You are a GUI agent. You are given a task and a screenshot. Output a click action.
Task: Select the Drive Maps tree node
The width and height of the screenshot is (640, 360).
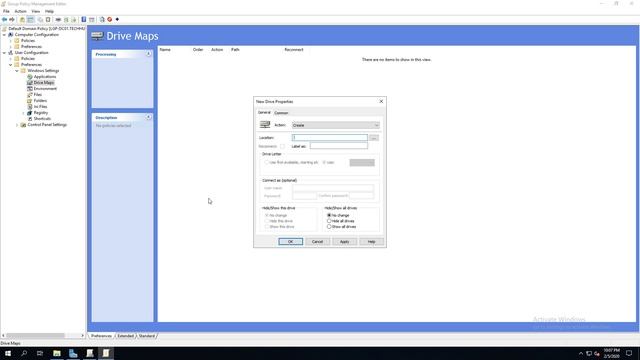click(44, 82)
